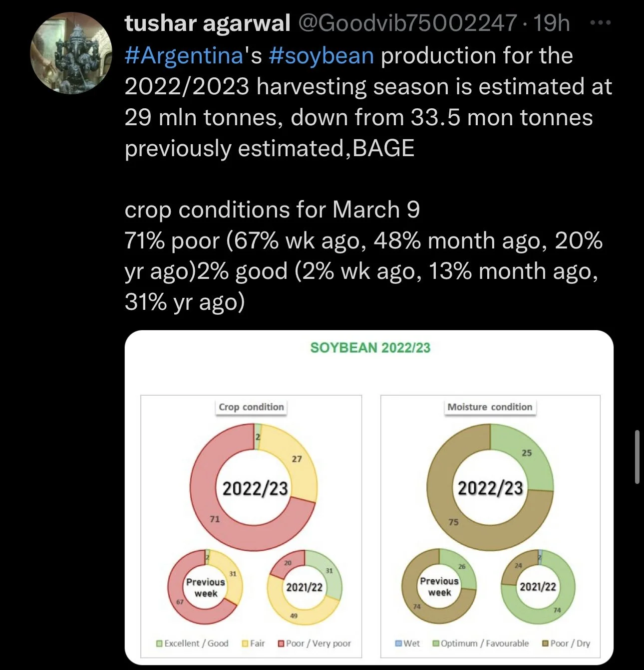The width and height of the screenshot is (644, 670).
Task: Click the Poor / Dry brown swatch
Action: point(545,643)
